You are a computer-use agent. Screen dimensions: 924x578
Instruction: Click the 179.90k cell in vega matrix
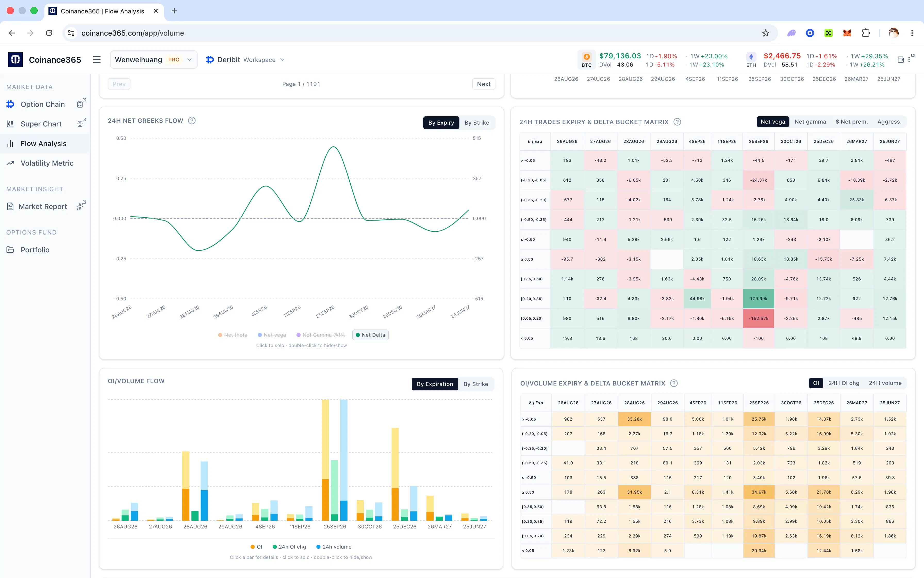pos(758,299)
